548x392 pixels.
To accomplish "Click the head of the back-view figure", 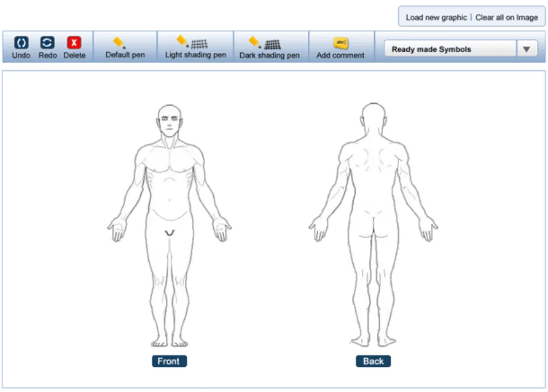I will click(373, 118).
